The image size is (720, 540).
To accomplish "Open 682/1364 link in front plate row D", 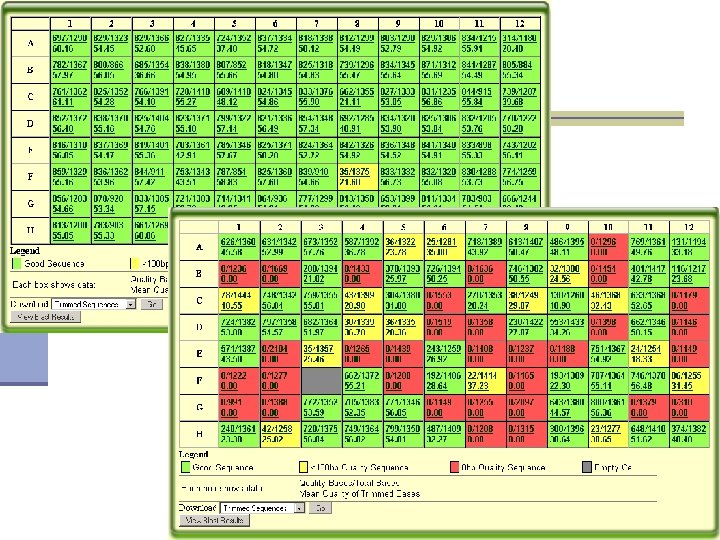I will (x=321, y=322).
